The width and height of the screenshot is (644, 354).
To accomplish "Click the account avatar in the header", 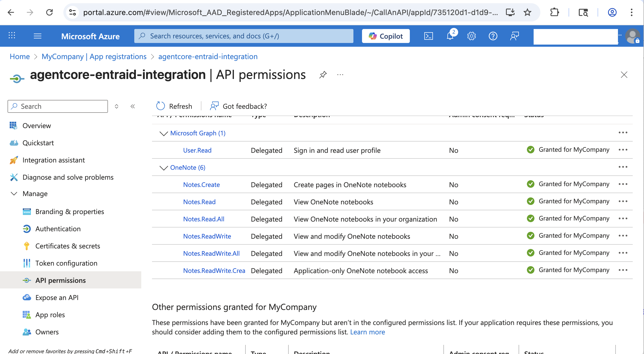I will pos(632,36).
